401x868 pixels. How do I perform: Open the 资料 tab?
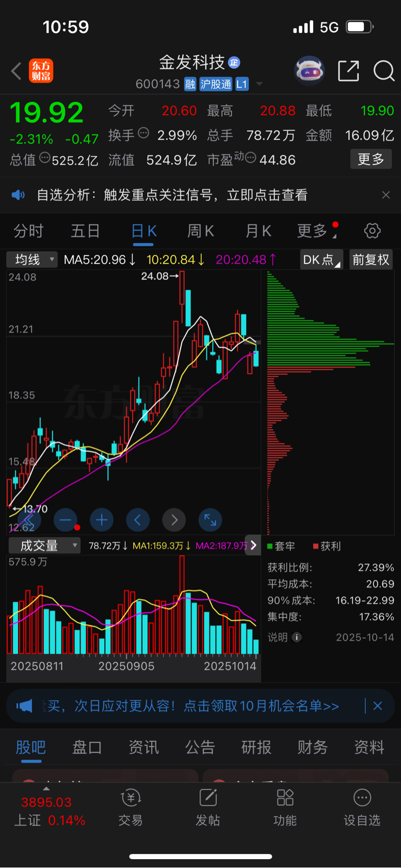click(x=369, y=747)
